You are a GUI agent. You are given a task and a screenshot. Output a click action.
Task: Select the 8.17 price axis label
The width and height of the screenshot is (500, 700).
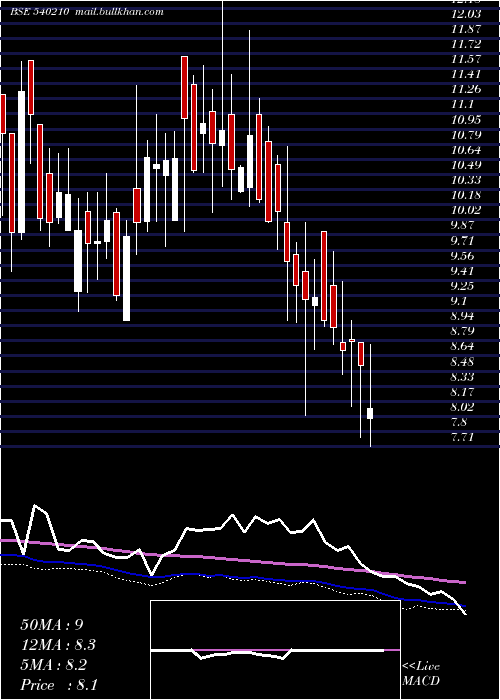click(x=464, y=392)
